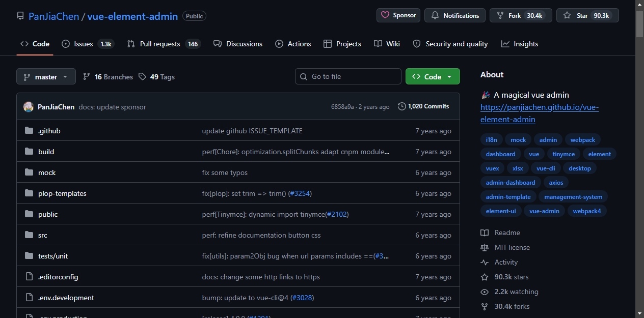The width and height of the screenshot is (644, 318).
Task: Open issue #3254 link in commit message
Action: [300, 193]
